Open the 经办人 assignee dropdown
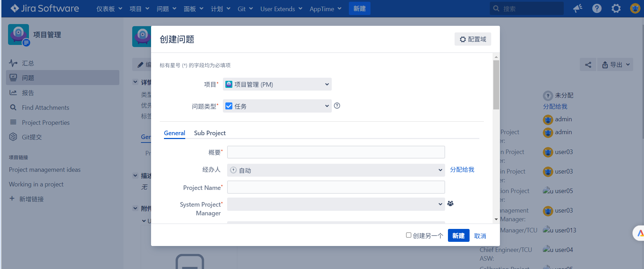644x269 pixels. (336, 170)
